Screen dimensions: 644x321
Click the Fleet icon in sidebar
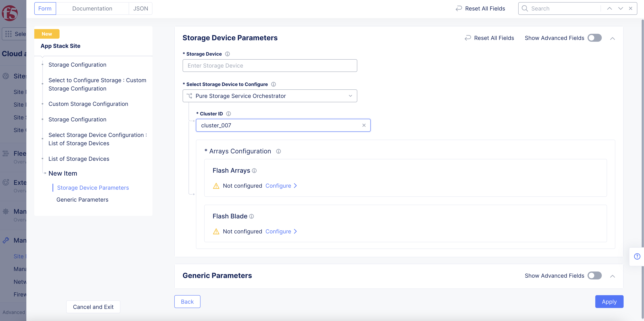tap(6, 153)
